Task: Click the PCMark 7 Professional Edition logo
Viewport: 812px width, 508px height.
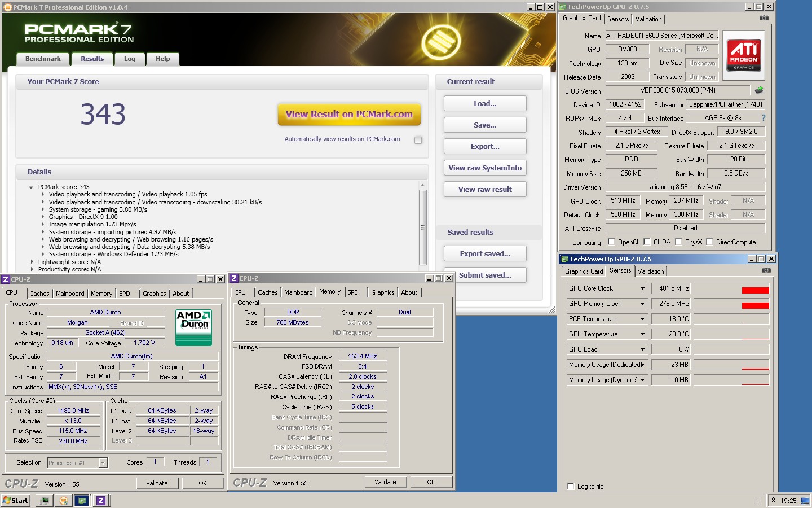Action: pyautogui.click(x=79, y=33)
